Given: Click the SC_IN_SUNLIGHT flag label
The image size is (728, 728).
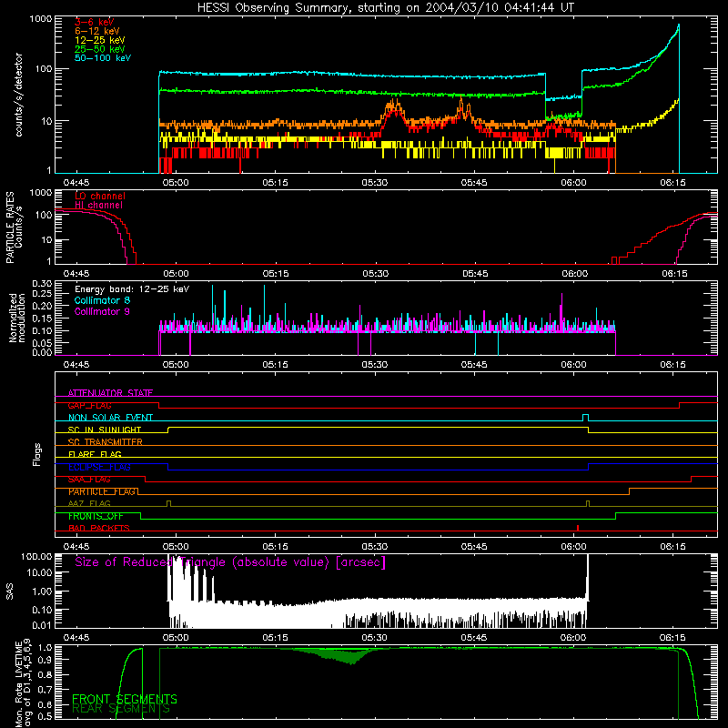Looking at the screenshot, I should point(105,430).
